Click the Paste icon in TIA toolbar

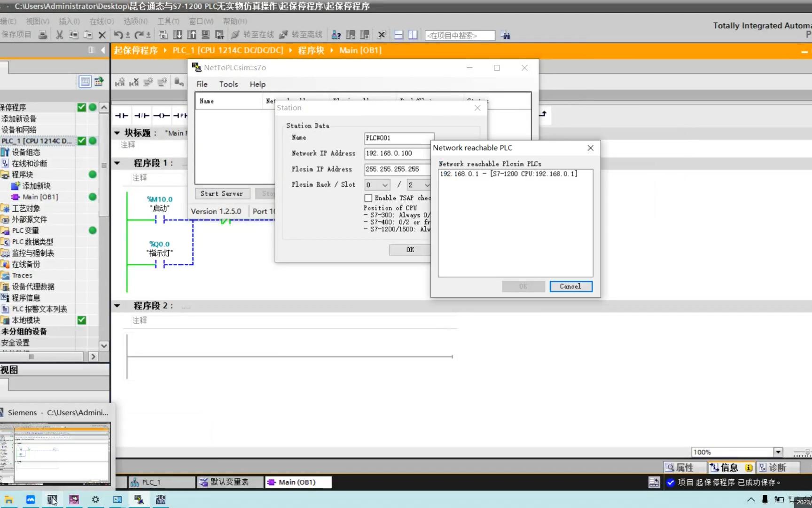pos(88,35)
